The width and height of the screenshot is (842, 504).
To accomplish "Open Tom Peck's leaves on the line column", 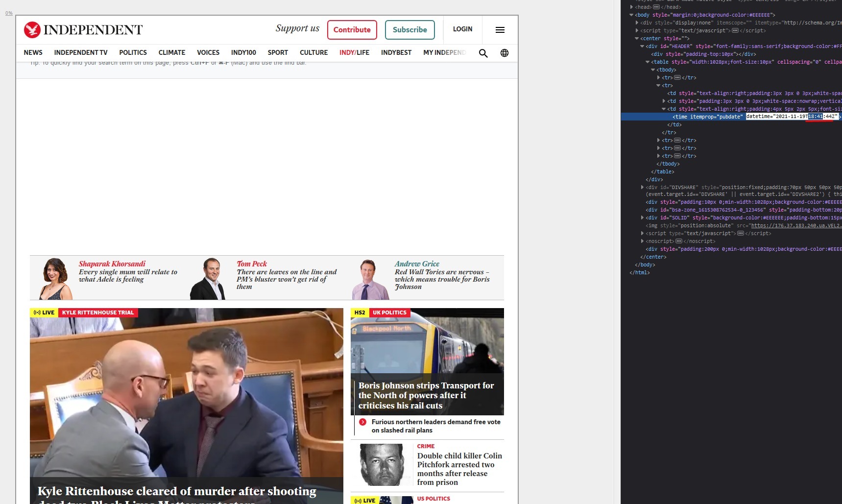I will [287, 279].
